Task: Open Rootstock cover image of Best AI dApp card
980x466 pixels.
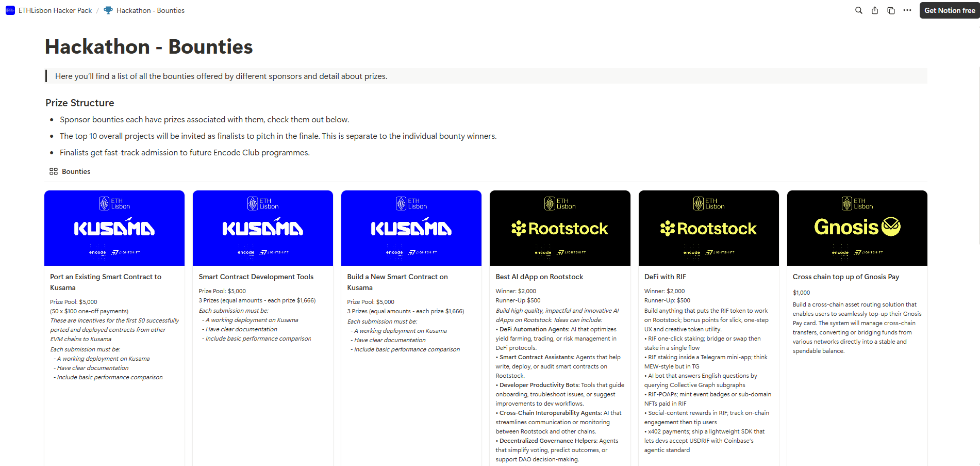Action: (x=560, y=228)
